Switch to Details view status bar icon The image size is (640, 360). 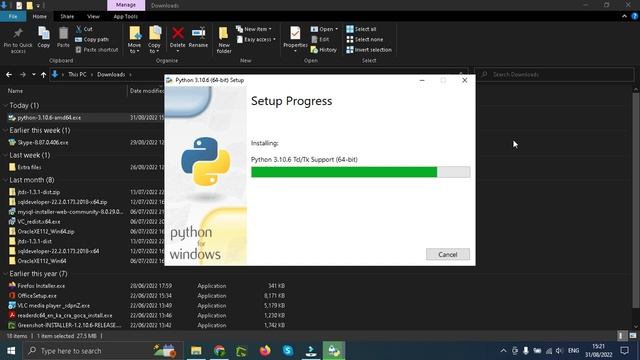pyautogui.click(x=621, y=336)
